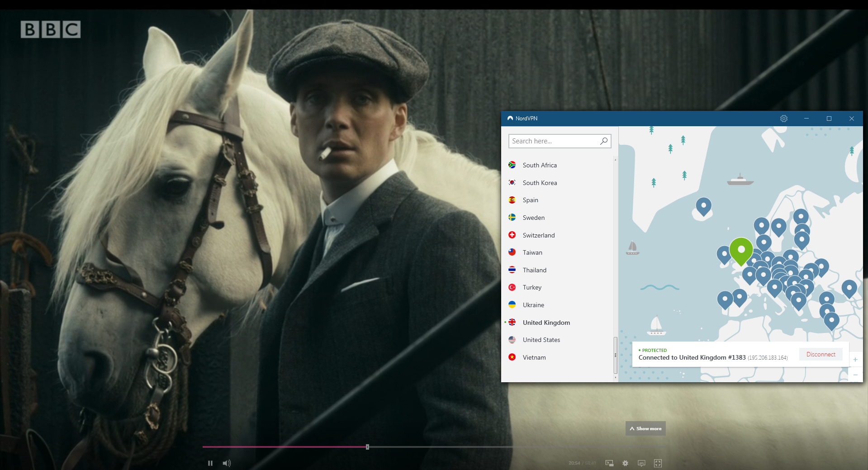Toggle fullscreen mode in BBC player
Image resolution: width=868 pixels, height=470 pixels.
pyautogui.click(x=658, y=463)
